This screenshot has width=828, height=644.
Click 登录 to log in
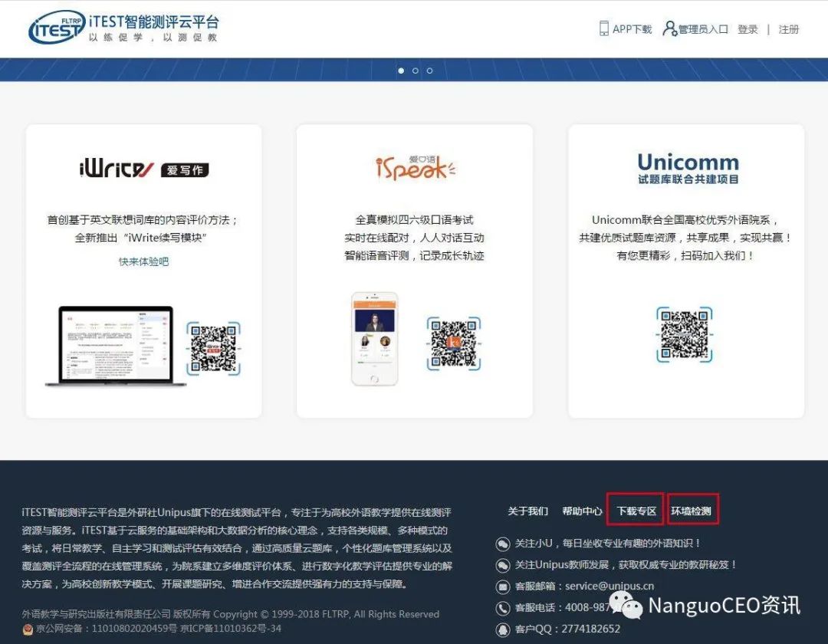tap(747, 29)
